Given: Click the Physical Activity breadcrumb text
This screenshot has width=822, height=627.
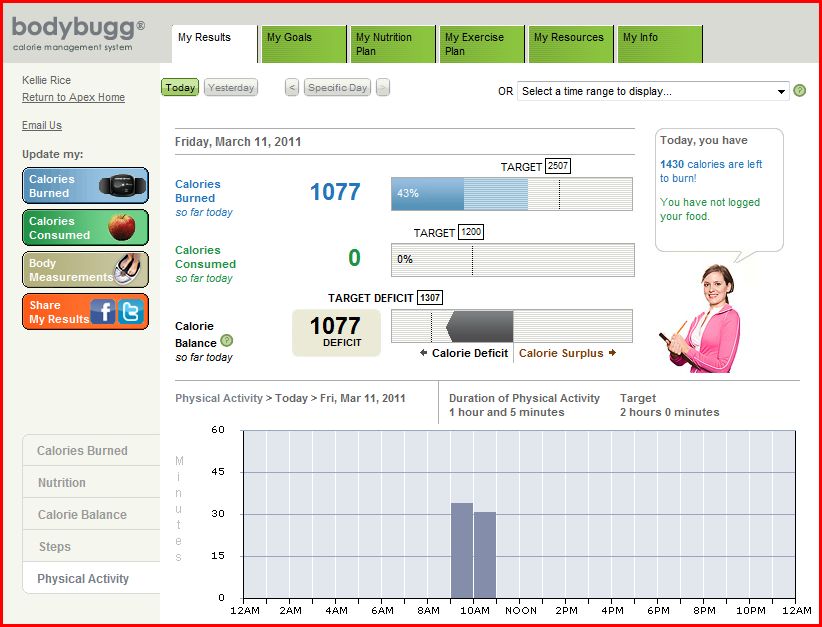Looking at the screenshot, I should 219,398.
